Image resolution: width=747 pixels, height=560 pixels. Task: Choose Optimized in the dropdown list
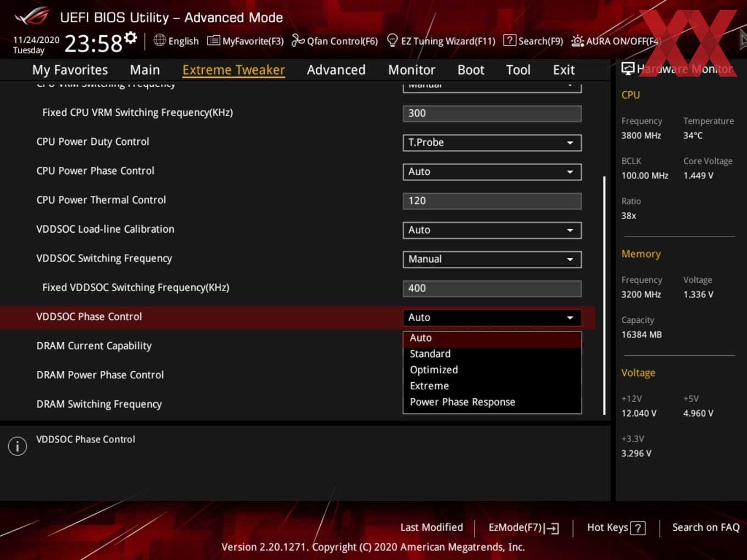492,370
